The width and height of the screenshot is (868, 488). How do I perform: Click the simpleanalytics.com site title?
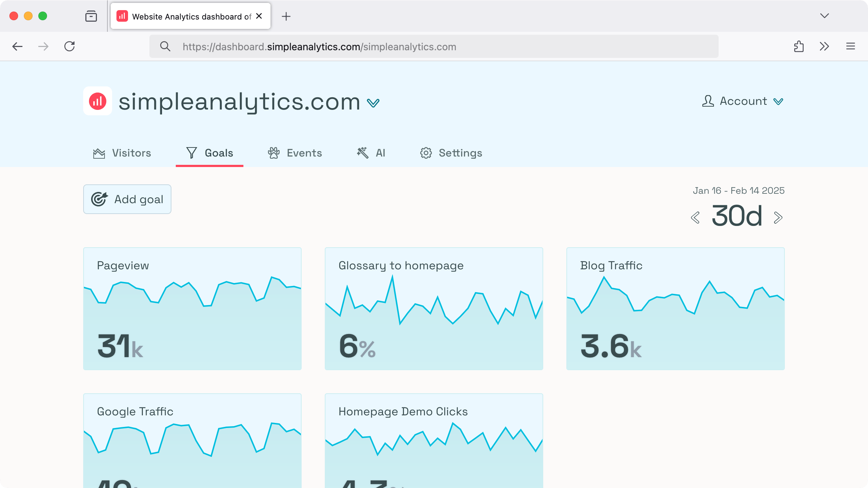pyautogui.click(x=239, y=102)
